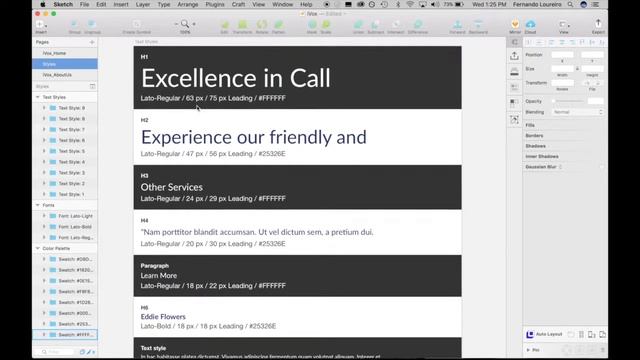Screen dimensions: 640x360
Task: Click the Scale toolbar icon
Action: point(326,25)
